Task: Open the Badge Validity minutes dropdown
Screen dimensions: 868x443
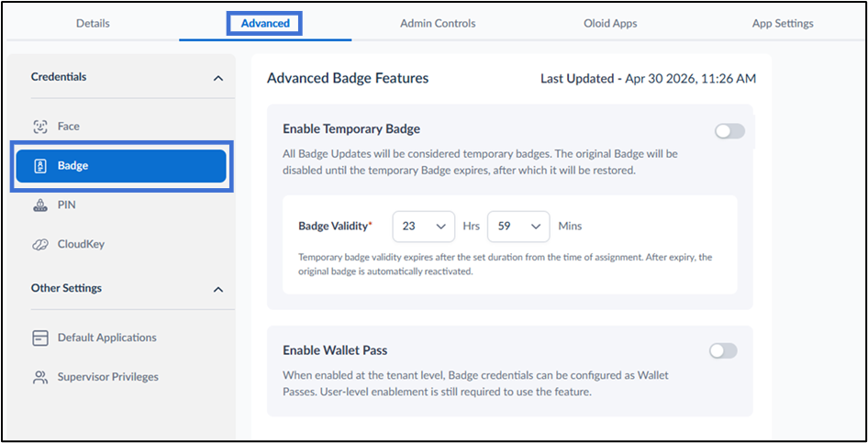Action: click(x=518, y=227)
